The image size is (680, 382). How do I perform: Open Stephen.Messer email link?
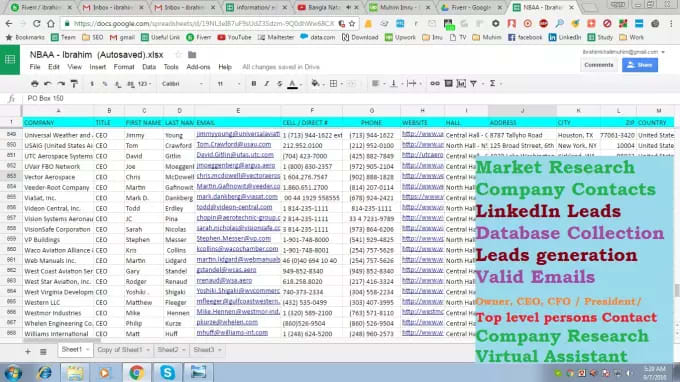point(233,238)
